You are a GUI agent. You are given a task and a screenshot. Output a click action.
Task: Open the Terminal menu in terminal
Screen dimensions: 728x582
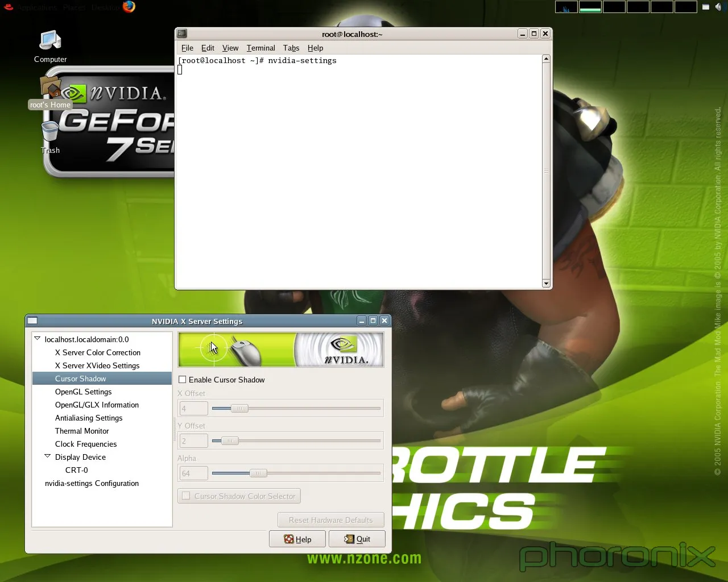[261, 48]
